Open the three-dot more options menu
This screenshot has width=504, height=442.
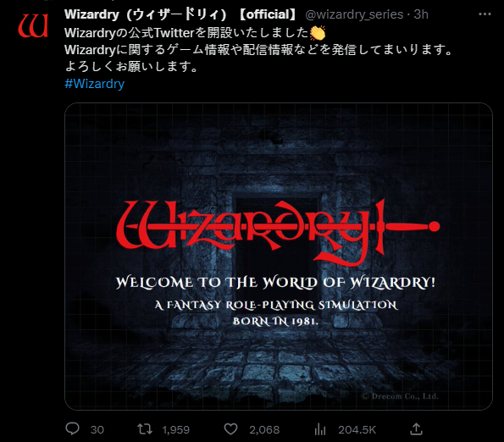coord(485,14)
